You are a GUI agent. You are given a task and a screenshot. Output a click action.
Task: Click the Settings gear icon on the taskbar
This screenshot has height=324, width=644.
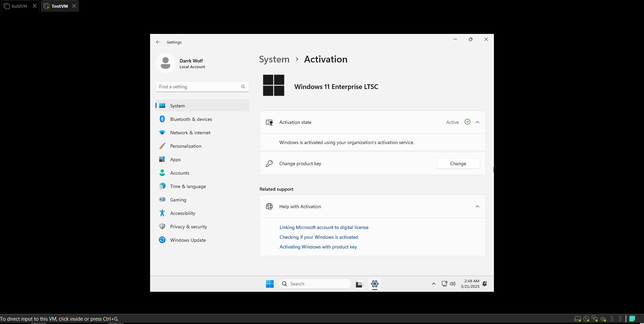point(374,284)
